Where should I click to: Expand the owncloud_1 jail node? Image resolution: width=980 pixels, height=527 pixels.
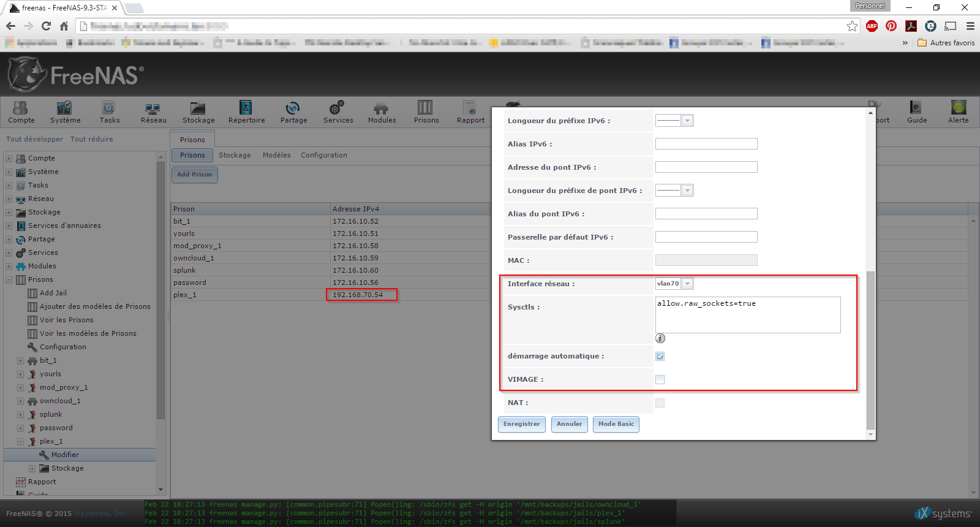[x=20, y=401]
